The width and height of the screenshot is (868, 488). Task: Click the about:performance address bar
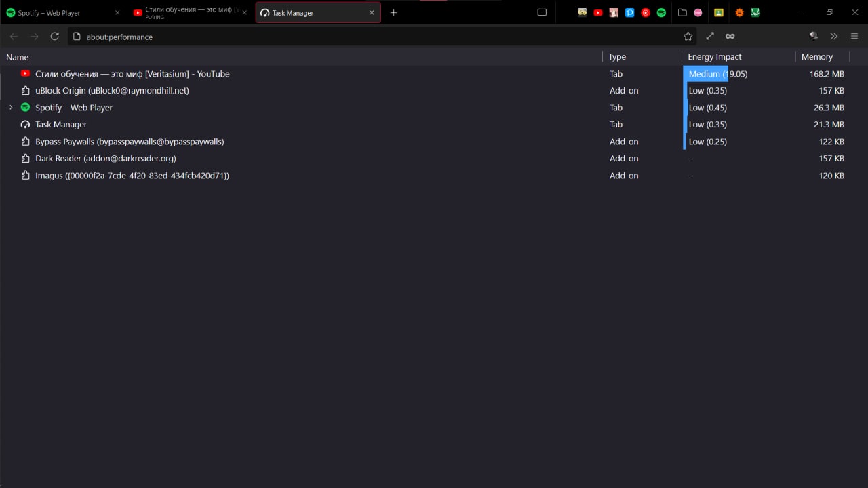pyautogui.click(x=382, y=37)
